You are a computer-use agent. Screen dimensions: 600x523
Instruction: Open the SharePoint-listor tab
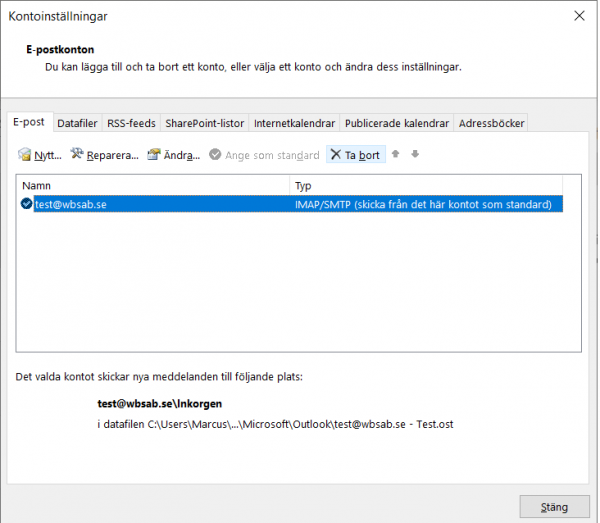[x=205, y=124]
